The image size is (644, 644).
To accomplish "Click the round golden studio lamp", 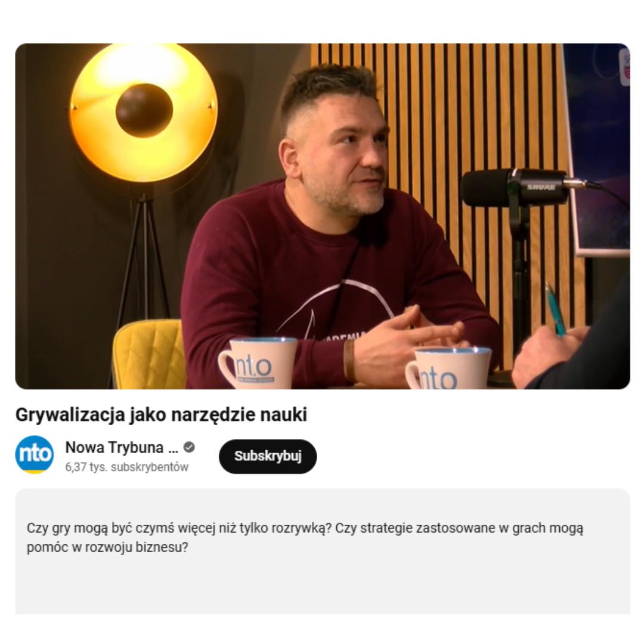I will coord(143,112).
